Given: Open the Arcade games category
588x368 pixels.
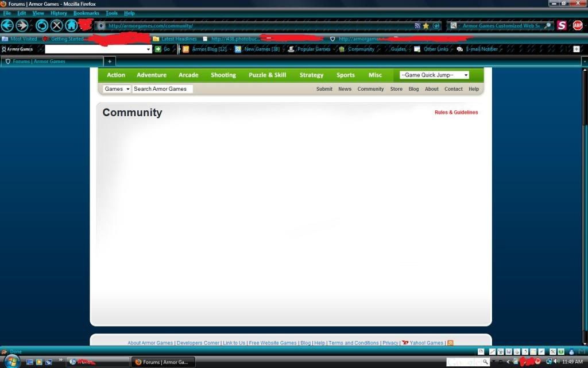Looking at the screenshot, I should coord(188,75).
